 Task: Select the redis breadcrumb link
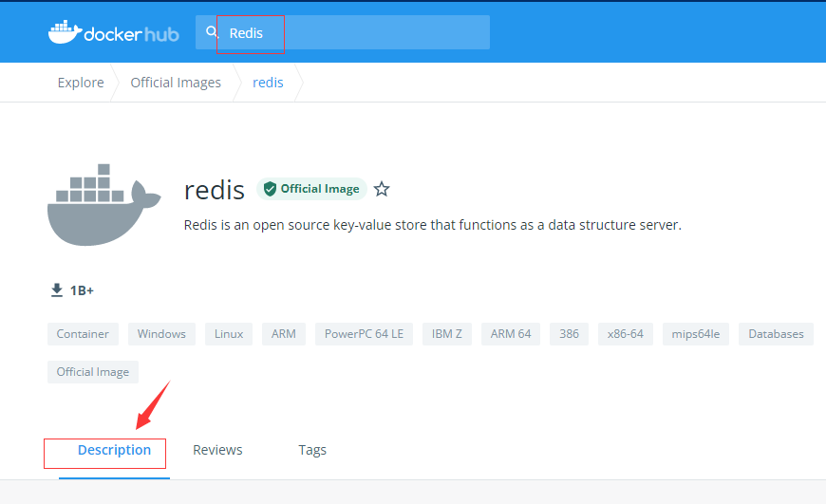tap(268, 83)
